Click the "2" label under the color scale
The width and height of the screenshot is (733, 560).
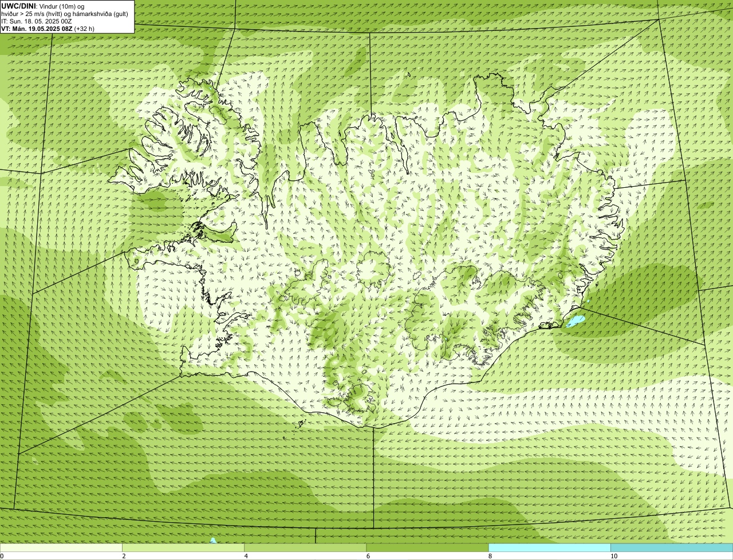pyautogui.click(x=124, y=556)
